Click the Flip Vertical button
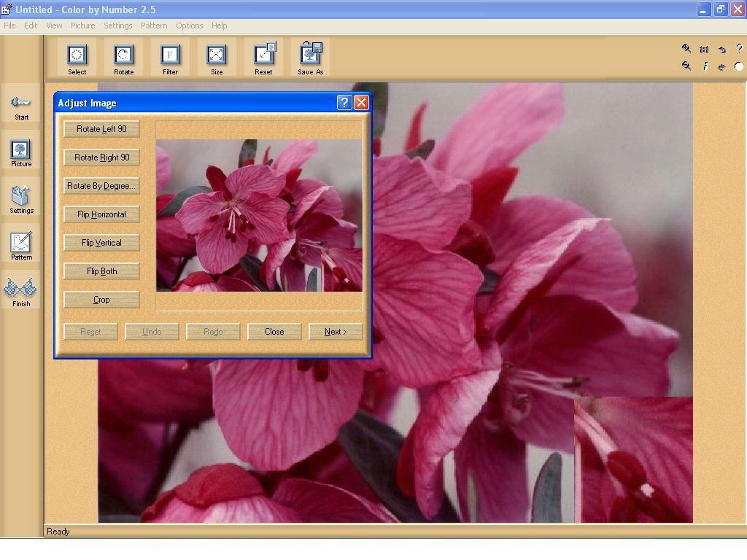The height and width of the screenshot is (560, 747). tap(101, 243)
